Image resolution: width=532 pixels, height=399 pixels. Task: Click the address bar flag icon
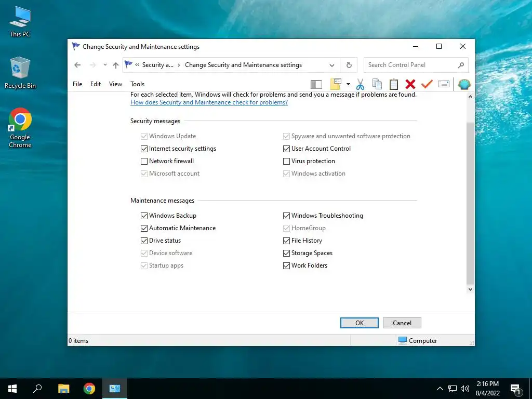128,64
